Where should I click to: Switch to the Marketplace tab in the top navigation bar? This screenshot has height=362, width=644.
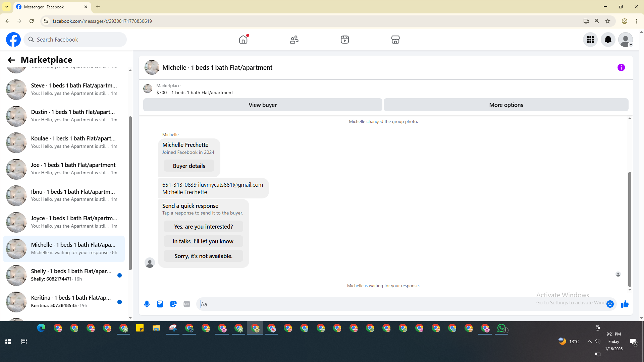point(395,40)
